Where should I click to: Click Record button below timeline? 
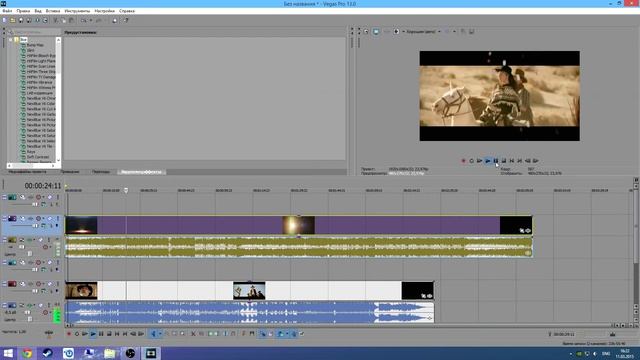coord(69,334)
